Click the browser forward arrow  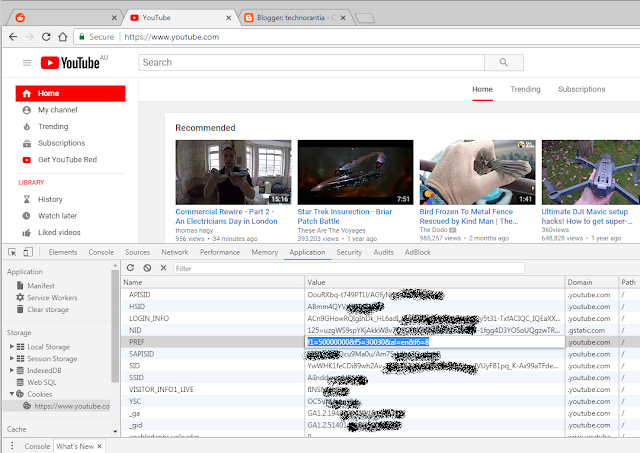[x=29, y=37]
